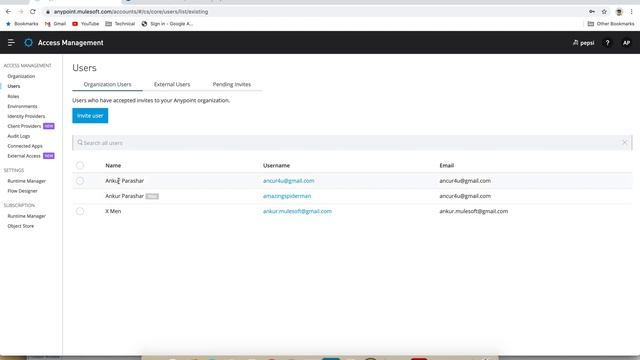Open Object Store under Subscription
The height and width of the screenshot is (360, 640).
(21, 226)
